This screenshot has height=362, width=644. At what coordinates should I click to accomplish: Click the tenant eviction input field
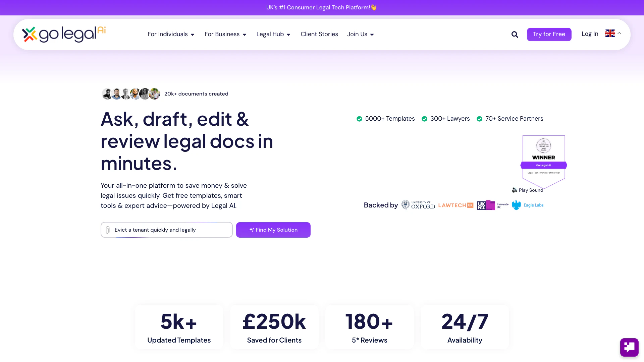[x=167, y=230]
